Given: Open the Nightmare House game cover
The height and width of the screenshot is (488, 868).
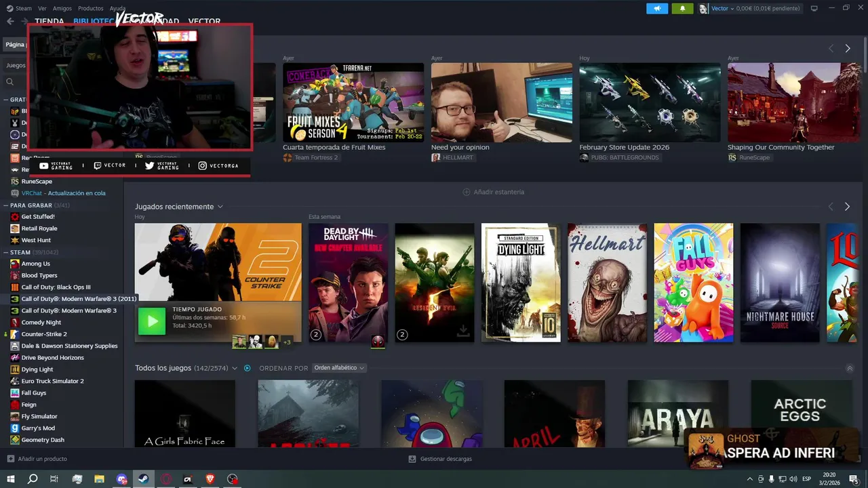Looking at the screenshot, I should (780, 283).
